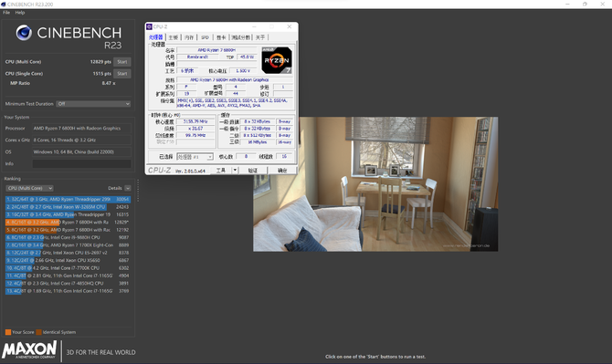This screenshot has width=612, height=364.
Task: Click the Cinebench logo sphere icon
Action: point(24,33)
